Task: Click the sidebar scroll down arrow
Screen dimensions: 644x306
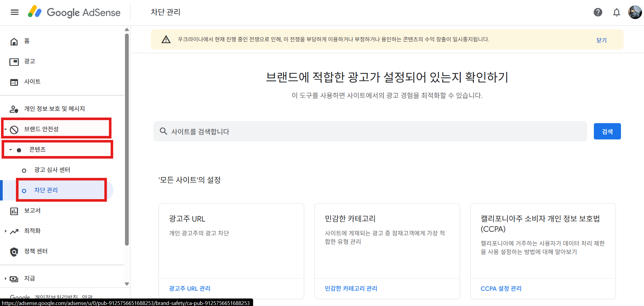Action: click(127, 284)
